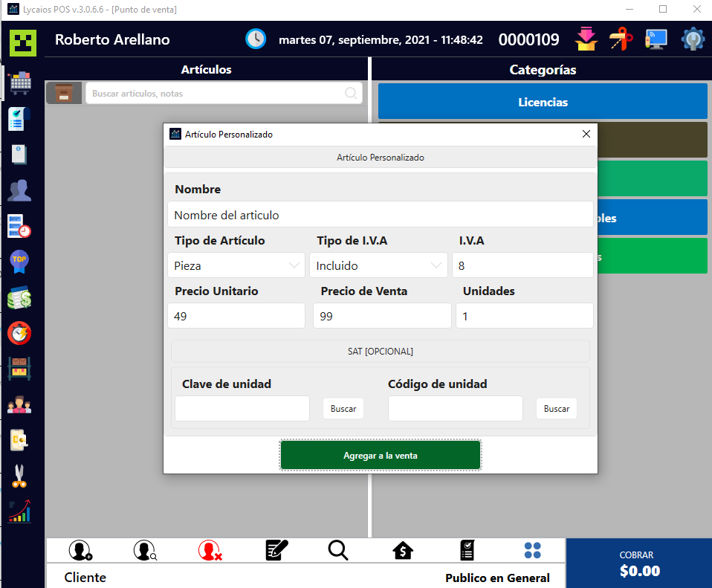
Task: Click the clock icon in header
Action: tap(256, 39)
